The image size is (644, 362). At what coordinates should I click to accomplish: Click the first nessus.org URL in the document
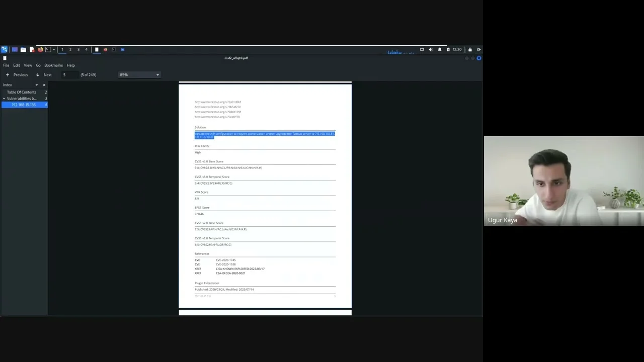[218, 102]
